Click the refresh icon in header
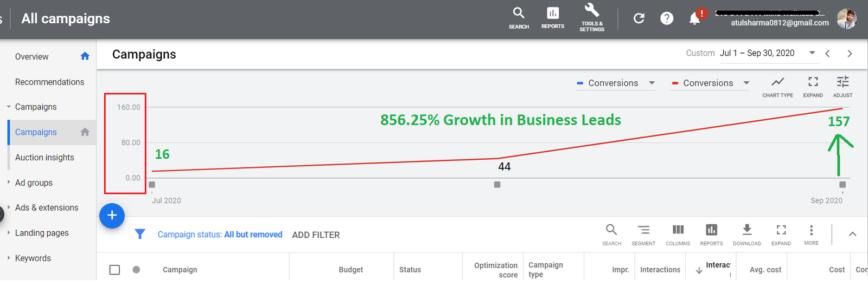 pyautogui.click(x=639, y=18)
